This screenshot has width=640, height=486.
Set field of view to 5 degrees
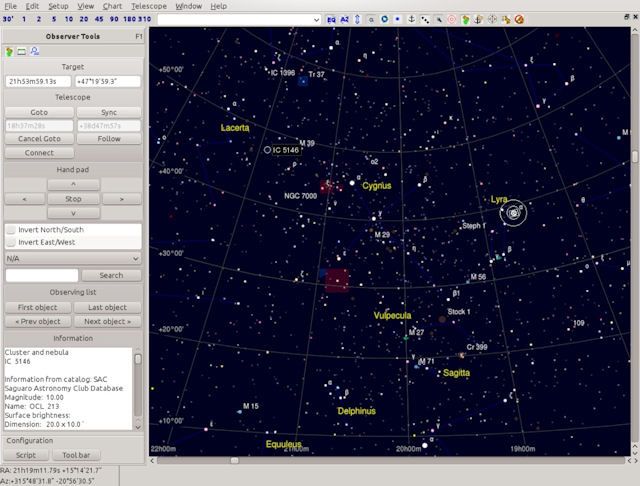tap(54, 19)
